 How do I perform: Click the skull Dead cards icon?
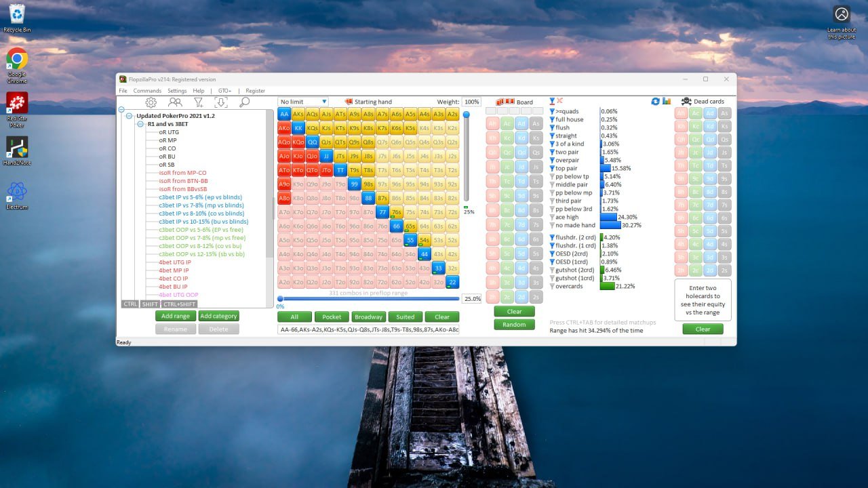[686, 102]
